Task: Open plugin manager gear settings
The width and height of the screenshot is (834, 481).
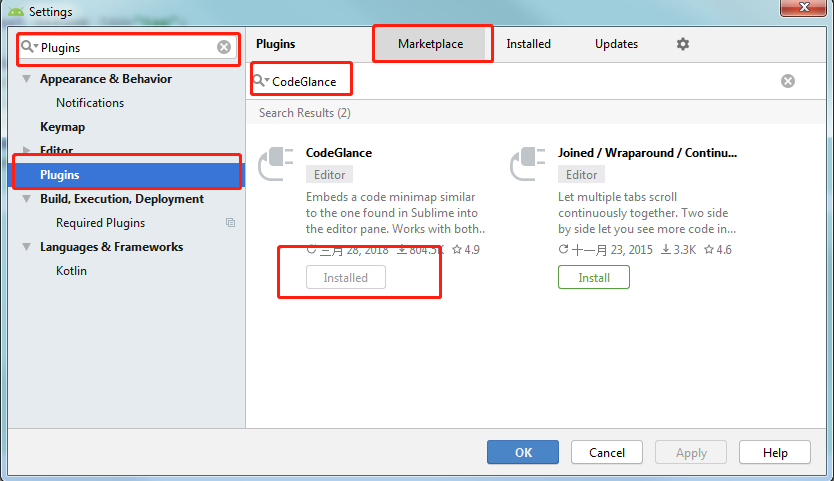Action: tap(682, 44)
